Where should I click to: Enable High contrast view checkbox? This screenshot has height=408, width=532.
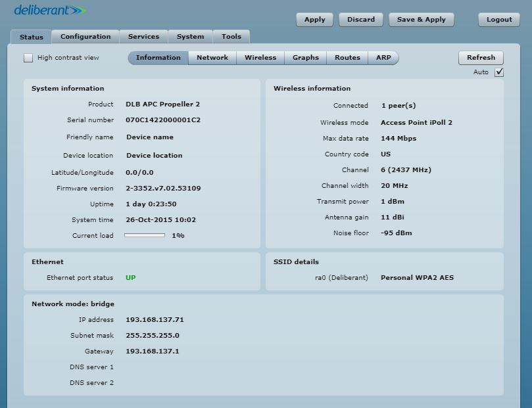coord(28,58)
